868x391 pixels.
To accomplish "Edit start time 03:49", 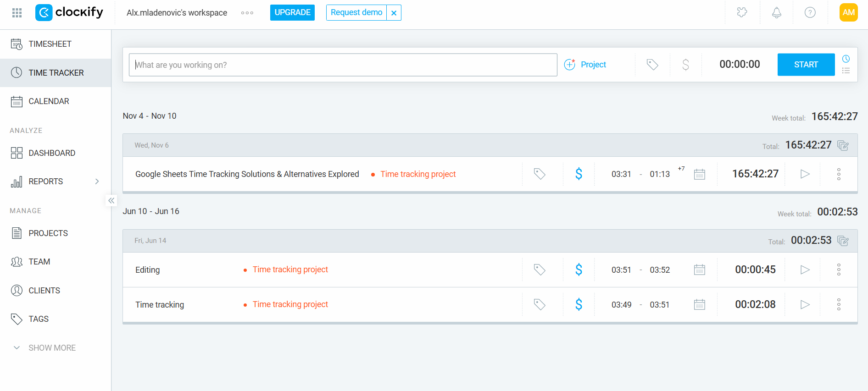I will (x=621, y=305).
